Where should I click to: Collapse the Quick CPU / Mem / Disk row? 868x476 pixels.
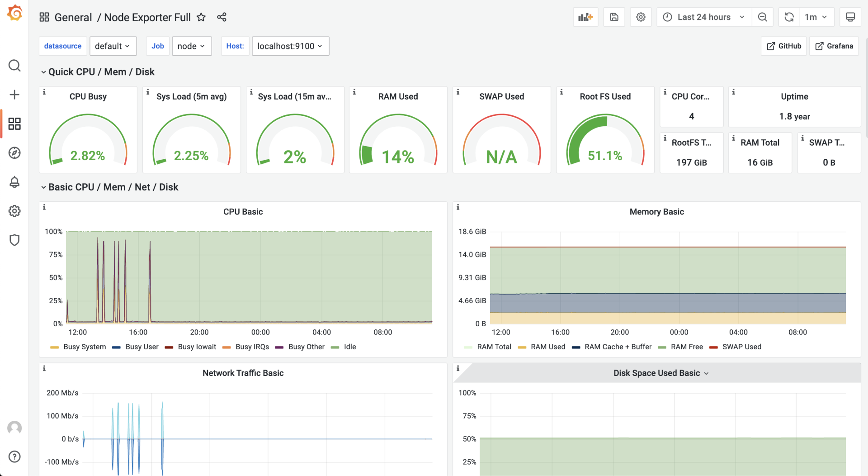point(101,72)
